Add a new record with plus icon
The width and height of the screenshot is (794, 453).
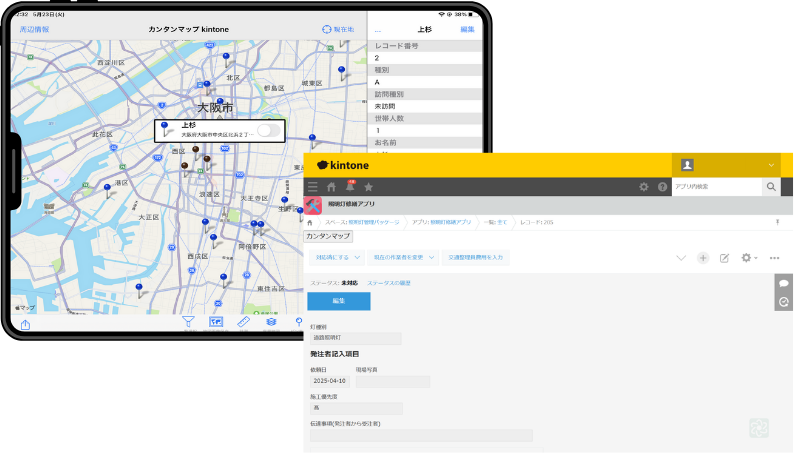(703, 258)
